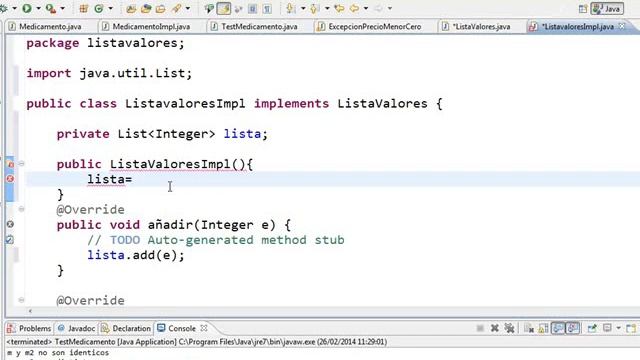Click greyed Terminate square in console

coord(480,328)
